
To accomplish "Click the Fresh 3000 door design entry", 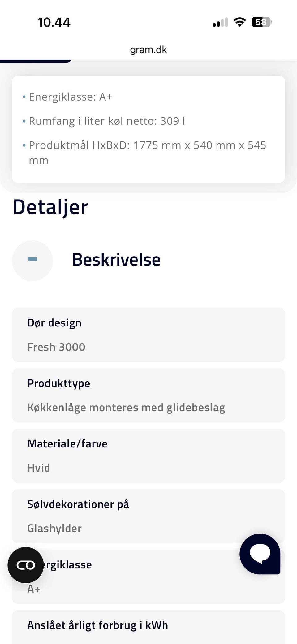I will click(56, 347).
